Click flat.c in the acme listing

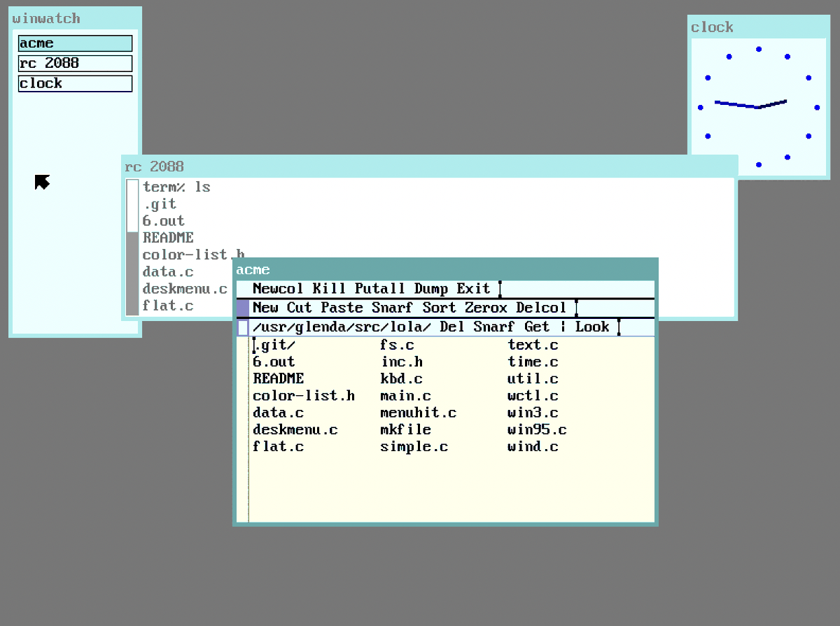pyautogui.click(x=278, y=446)
